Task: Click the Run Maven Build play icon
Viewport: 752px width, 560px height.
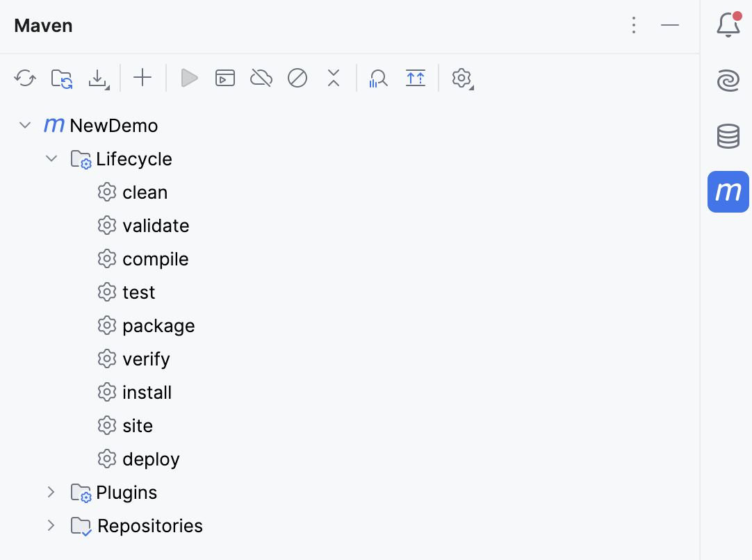Action: click(x=189, y=78)
